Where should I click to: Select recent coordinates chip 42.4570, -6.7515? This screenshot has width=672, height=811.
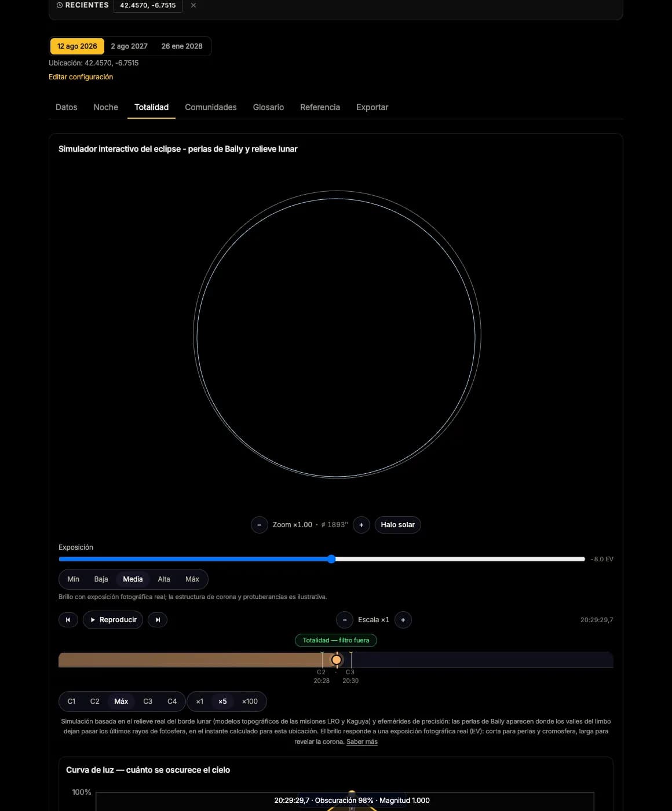pyautogui.click(x=148, y=5)
